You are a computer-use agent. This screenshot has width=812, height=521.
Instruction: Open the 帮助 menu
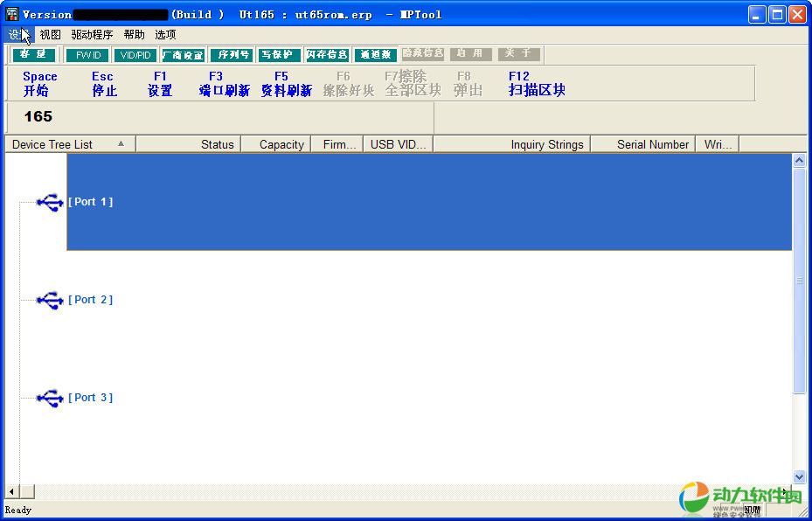134,35
